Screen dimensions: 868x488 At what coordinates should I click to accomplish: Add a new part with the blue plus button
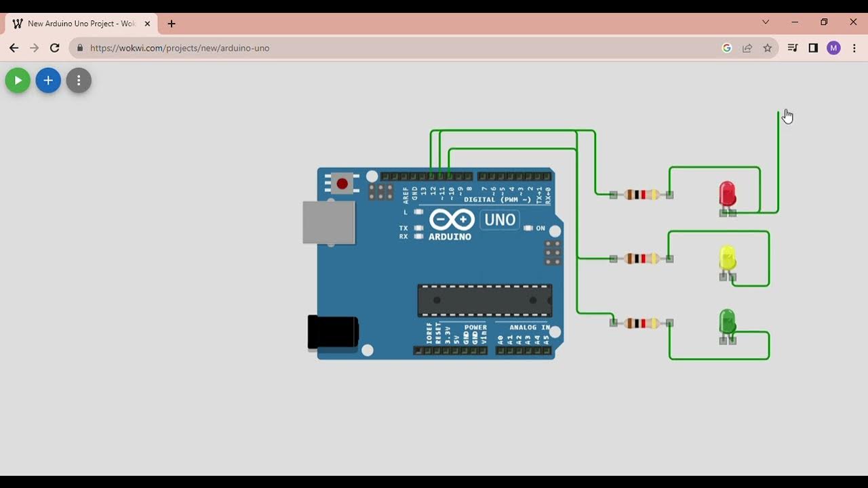click(x=48, y=81)
